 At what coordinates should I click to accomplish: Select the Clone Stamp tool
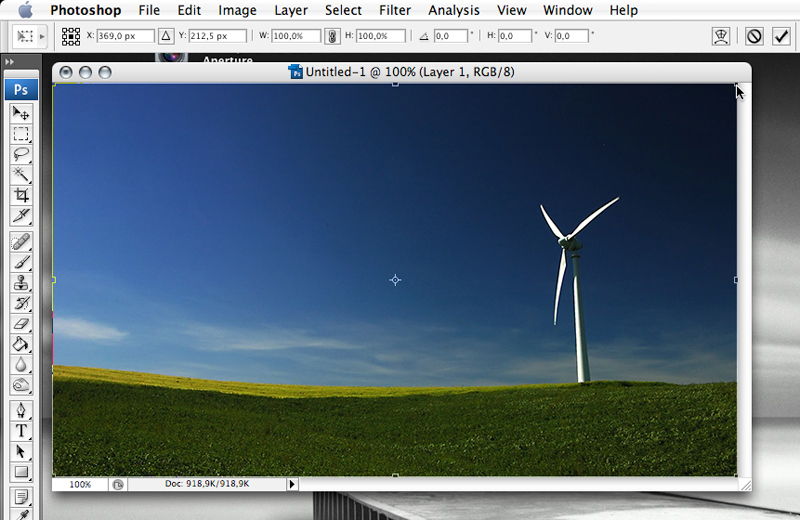[21, 282]
